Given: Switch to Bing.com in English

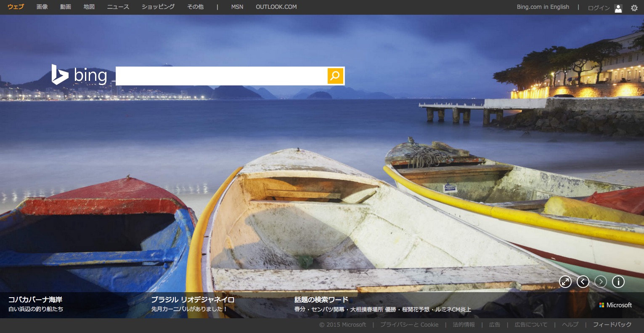Looking at the screenshot, I should [x=543, y=7].
